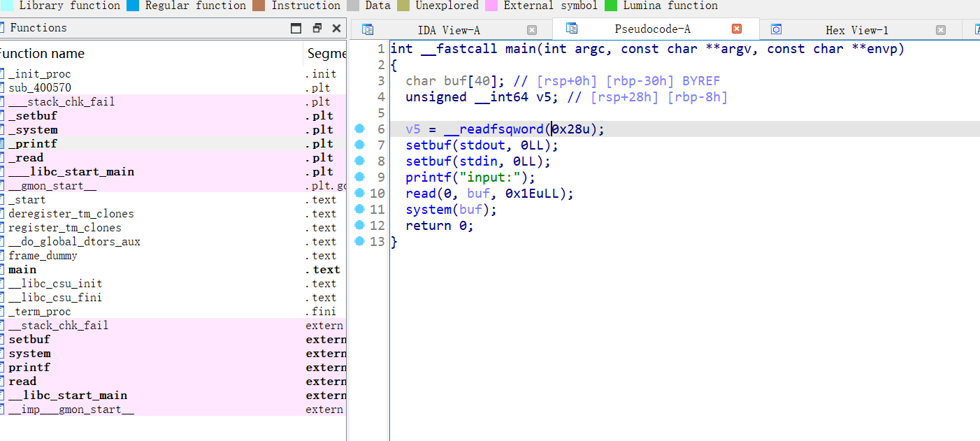Click the External symbol color swatch

click(x=491, y=6)
